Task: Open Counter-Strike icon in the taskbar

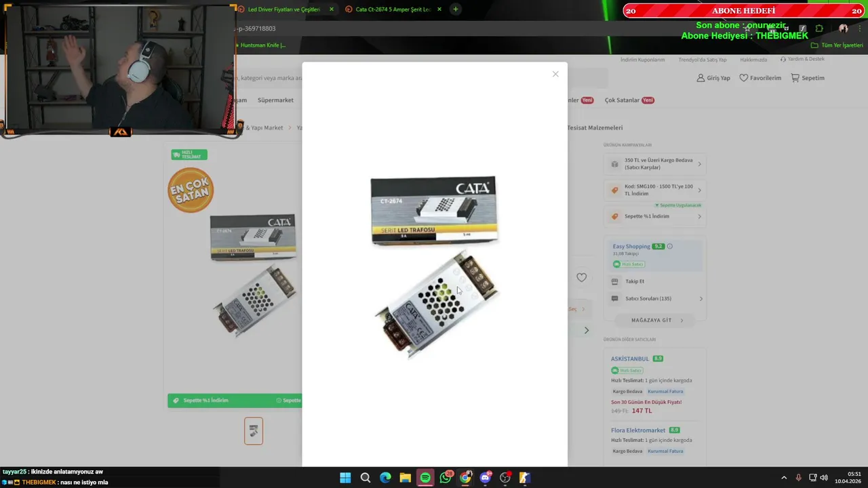Action: click(525, 478)
